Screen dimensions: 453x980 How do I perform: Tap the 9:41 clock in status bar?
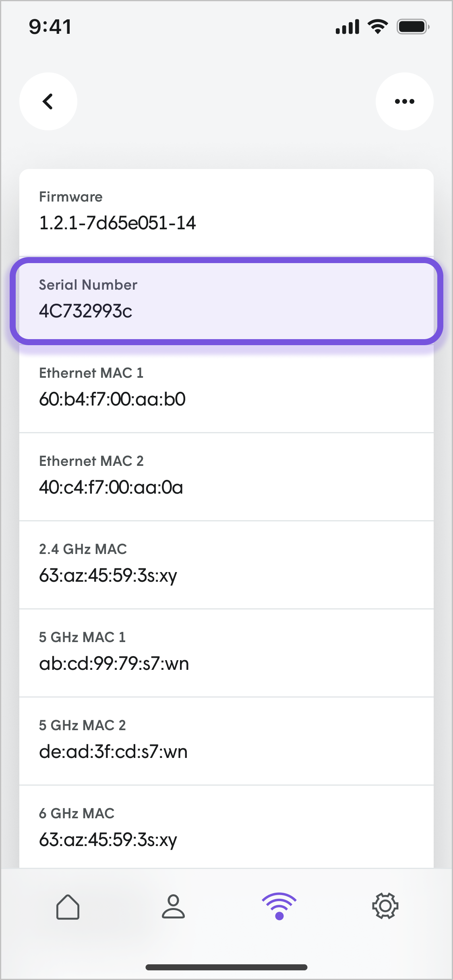50,27
